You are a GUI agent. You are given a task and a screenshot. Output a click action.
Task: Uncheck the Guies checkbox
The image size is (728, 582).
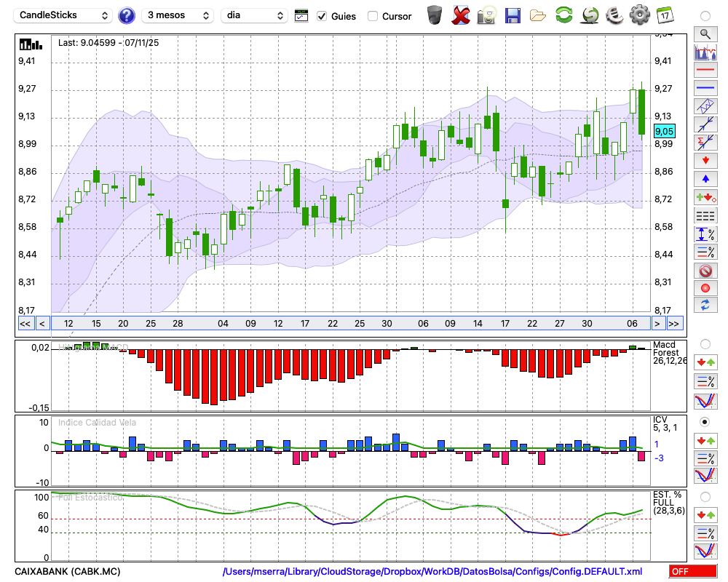[321, 16]
